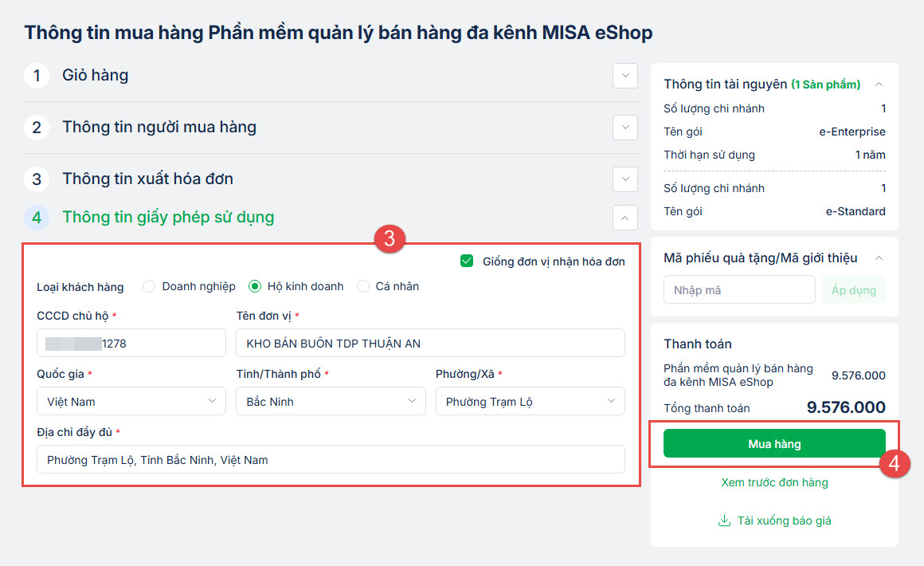
Task: Click the step 3 number circle
Action: click(37, 179)
